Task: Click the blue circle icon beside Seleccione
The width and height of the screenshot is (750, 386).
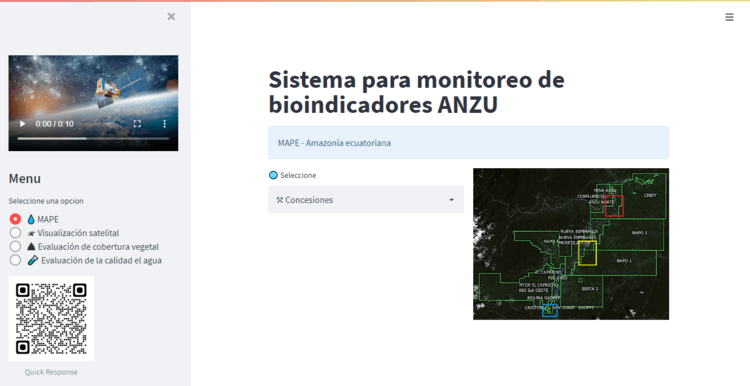Action: [273, 176]
